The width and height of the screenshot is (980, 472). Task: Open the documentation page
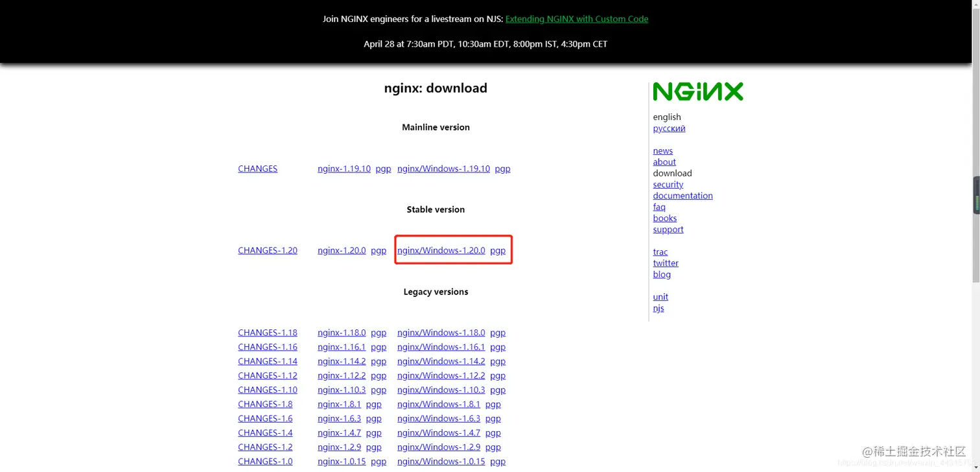[682, 196]
